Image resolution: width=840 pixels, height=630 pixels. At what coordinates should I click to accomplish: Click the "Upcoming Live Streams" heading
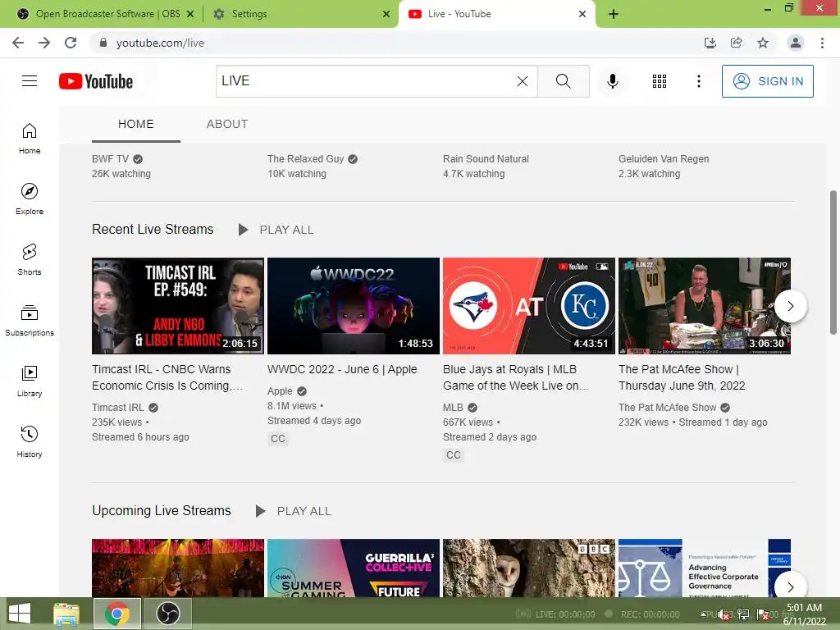pos(162,510)
